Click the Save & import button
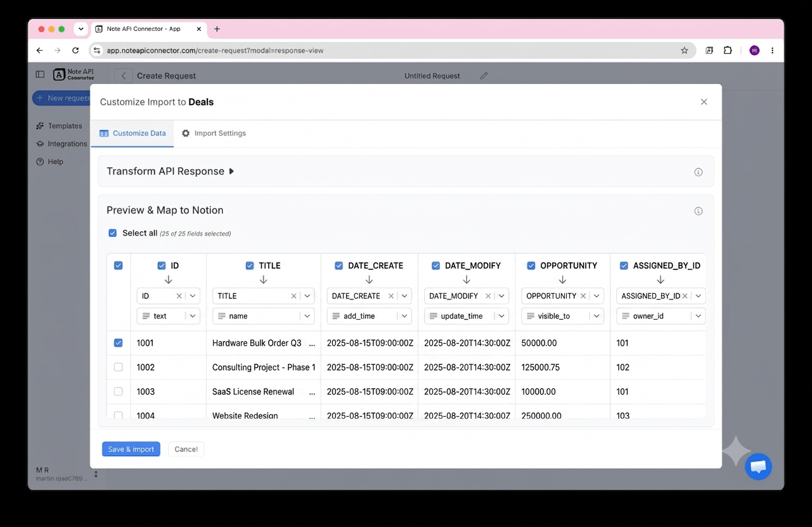 coord(131,449)
